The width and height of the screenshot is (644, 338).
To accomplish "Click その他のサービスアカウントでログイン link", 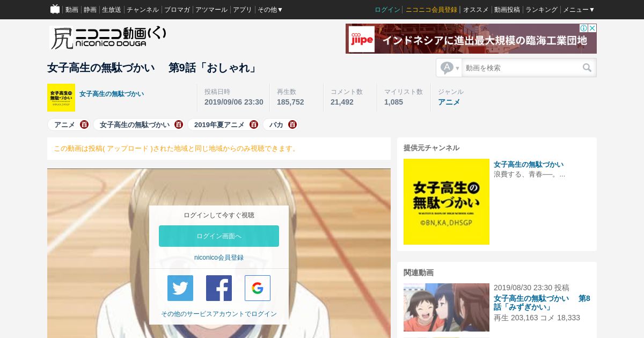I will [219, 314].
